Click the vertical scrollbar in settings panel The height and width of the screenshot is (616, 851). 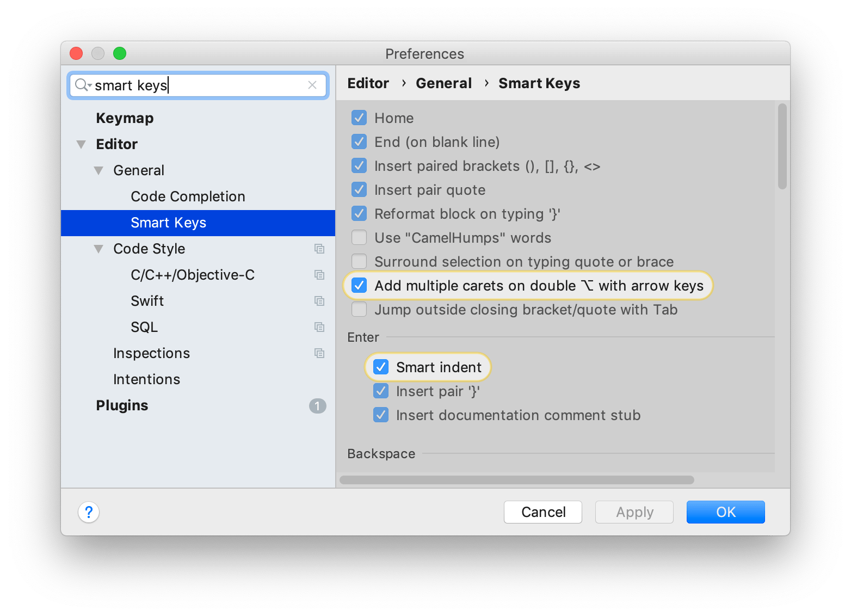tap(782, 146)
